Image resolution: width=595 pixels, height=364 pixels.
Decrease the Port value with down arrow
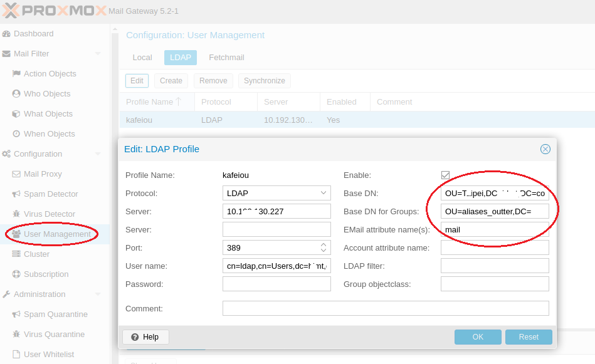click(x=324, y=250)
